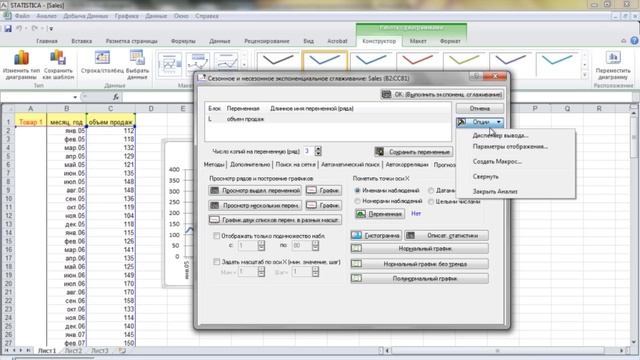The width and height of the screenshot is (640, 360).
Task: Choose Создать Макрос from Options menu
Action: pos(497,161)
